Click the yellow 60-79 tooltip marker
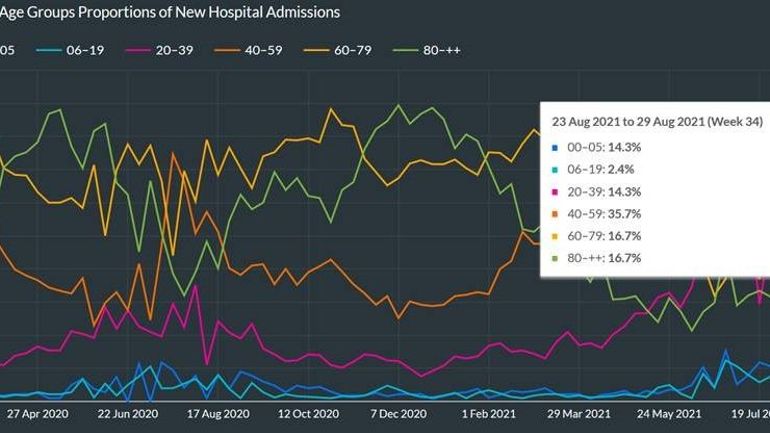The image size is (770, 433). [x=555, y=236]
